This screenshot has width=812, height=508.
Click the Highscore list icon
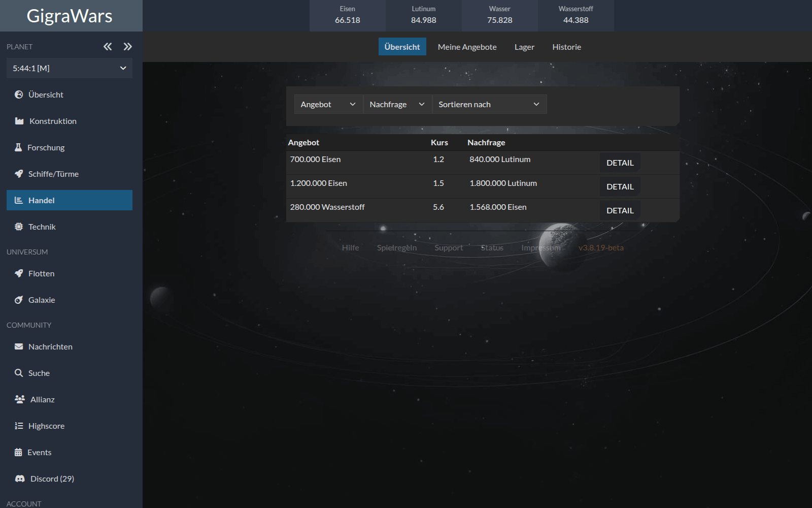[x=19, y=426]
